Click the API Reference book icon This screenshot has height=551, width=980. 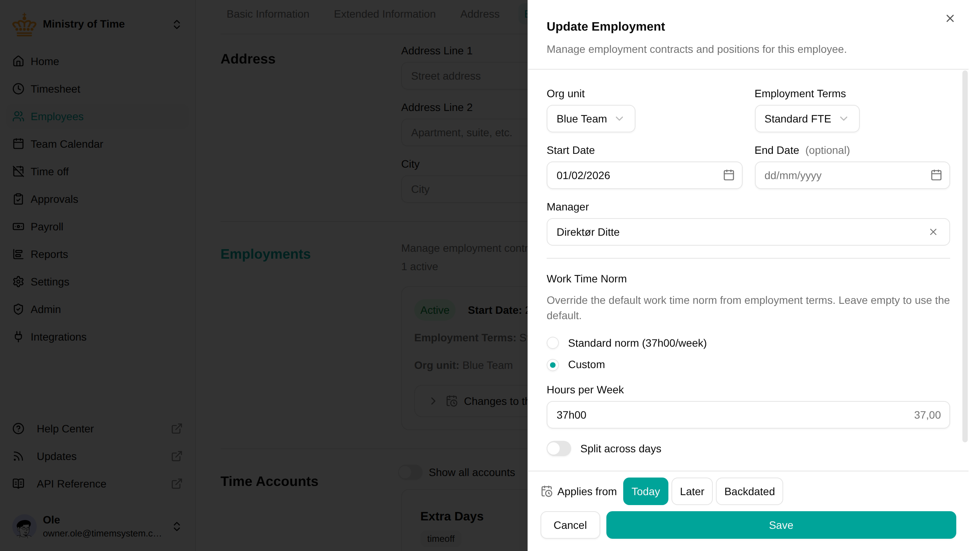coord(18,484)
